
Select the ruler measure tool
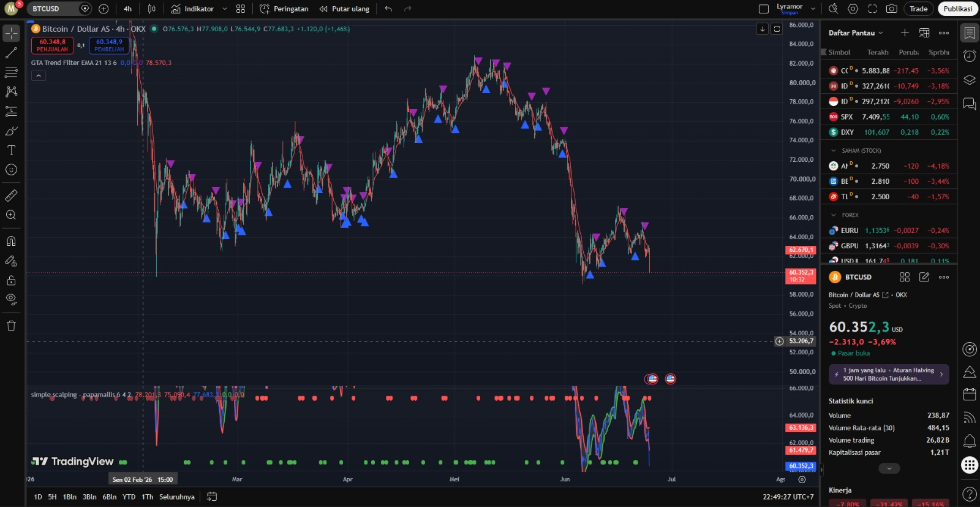click(11, 196)
